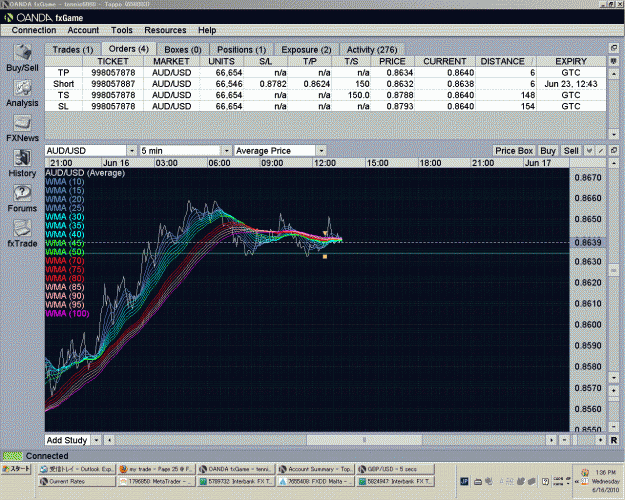
Task: Open the Connection menu
Action: point(34,30)
